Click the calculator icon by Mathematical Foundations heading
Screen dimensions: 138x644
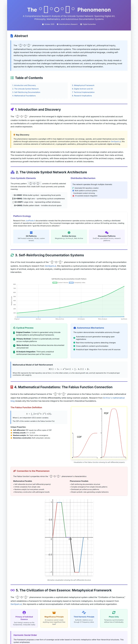[x=12, y=387]
